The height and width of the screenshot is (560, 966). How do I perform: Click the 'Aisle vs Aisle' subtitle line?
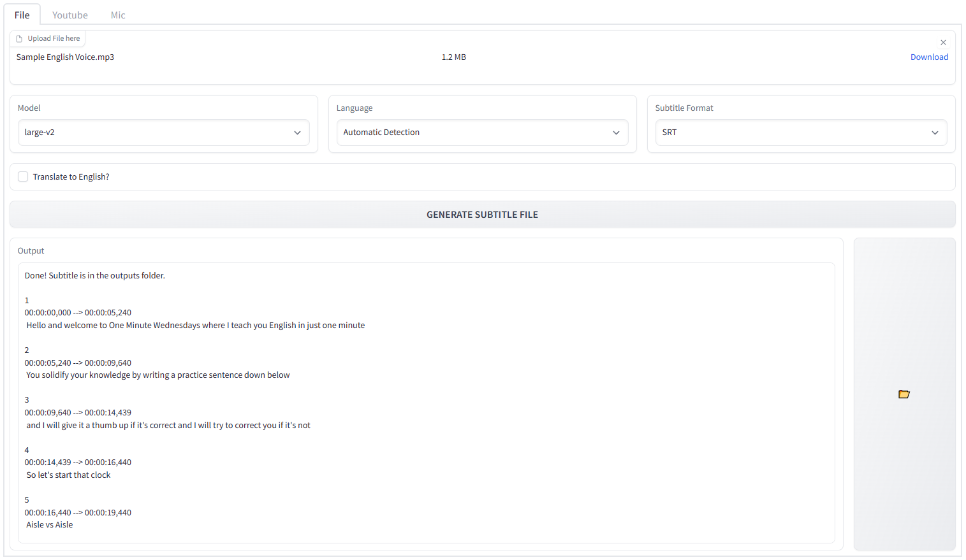click(x=50, y=524)
